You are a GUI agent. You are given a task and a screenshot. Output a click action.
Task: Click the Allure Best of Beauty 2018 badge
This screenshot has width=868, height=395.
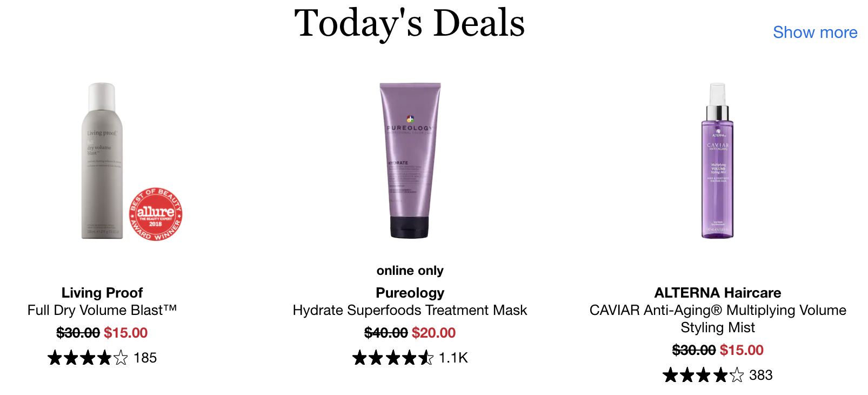[156, 214]
